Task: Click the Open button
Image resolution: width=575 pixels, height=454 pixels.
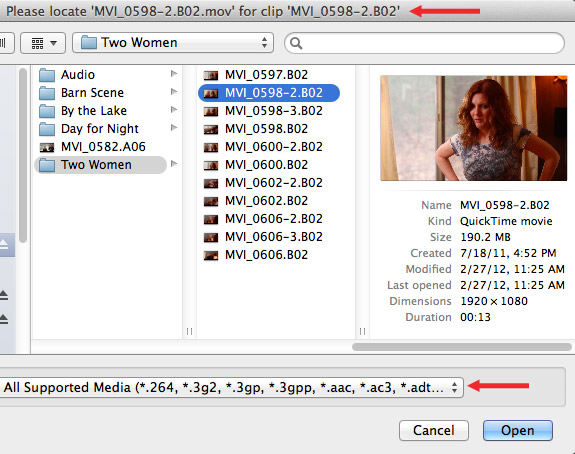Action: coord(517,430)
